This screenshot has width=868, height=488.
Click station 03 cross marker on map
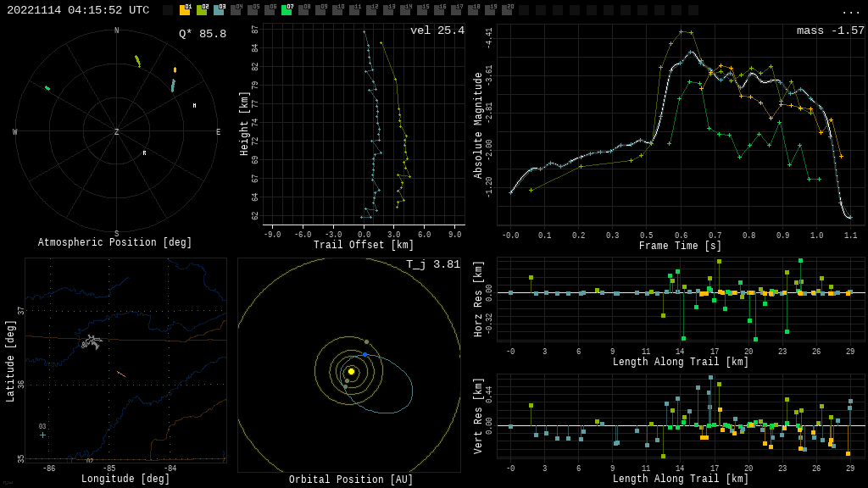pyautogui.click(x=42, y=435)
